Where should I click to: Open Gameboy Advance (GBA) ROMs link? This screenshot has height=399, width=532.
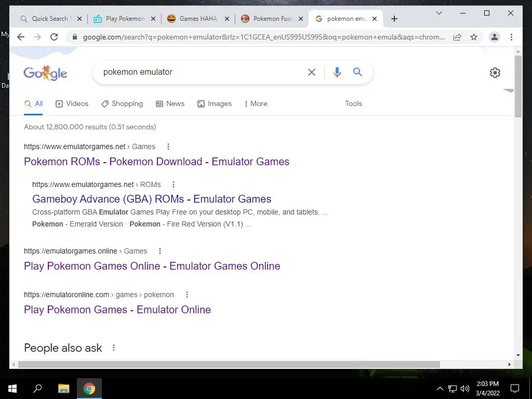click(152, 199)
